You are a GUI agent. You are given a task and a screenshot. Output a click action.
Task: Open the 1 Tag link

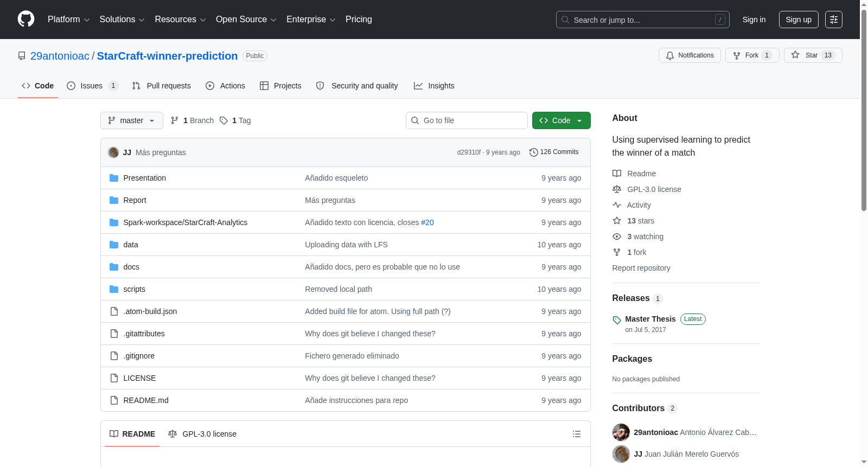click(x=235, y=120)
